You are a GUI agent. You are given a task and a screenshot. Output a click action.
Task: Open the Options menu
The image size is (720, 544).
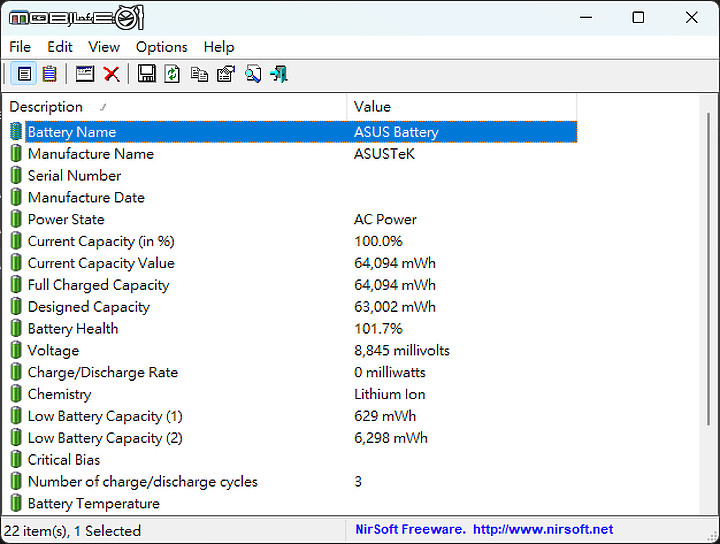pos(162,47)
